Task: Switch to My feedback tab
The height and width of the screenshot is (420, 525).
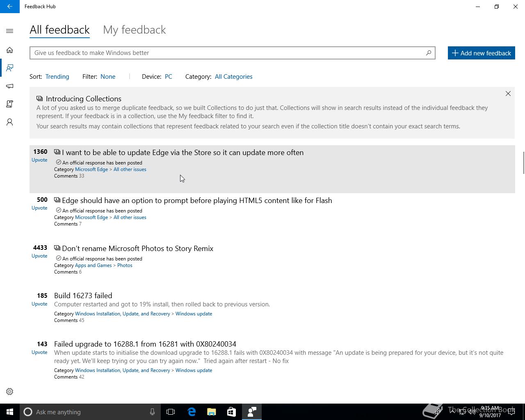Action: [x=135, y=30]
